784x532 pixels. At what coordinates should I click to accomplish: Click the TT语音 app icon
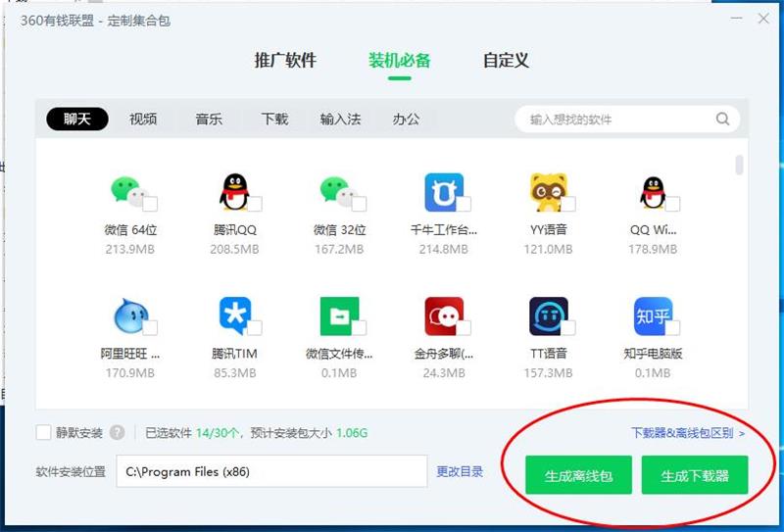click(548, 316)
